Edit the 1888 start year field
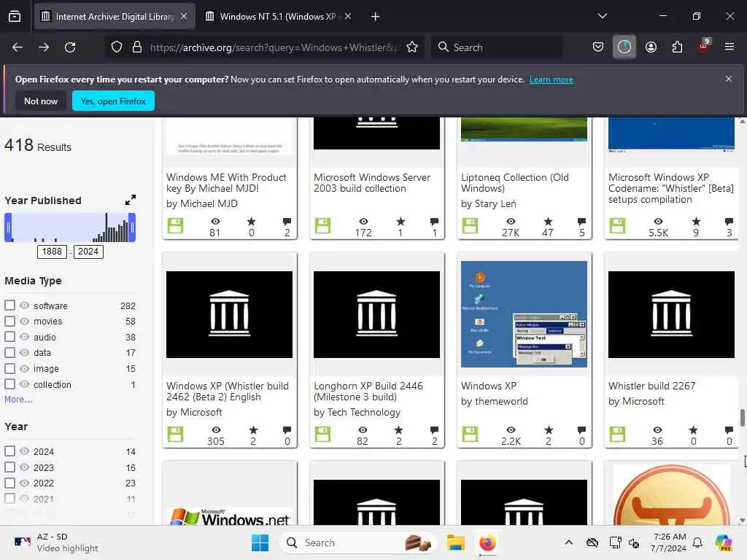Image resolution: width=747 pixels, height=560 pixels. [x=52, y=252]
